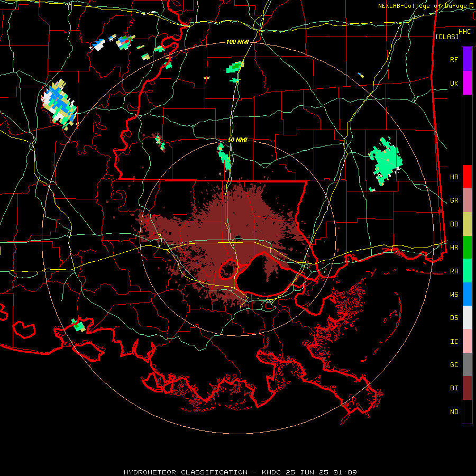Click the 'WS' legend label
The height and width of the screenshot is (476, 476).
point(454,295)
